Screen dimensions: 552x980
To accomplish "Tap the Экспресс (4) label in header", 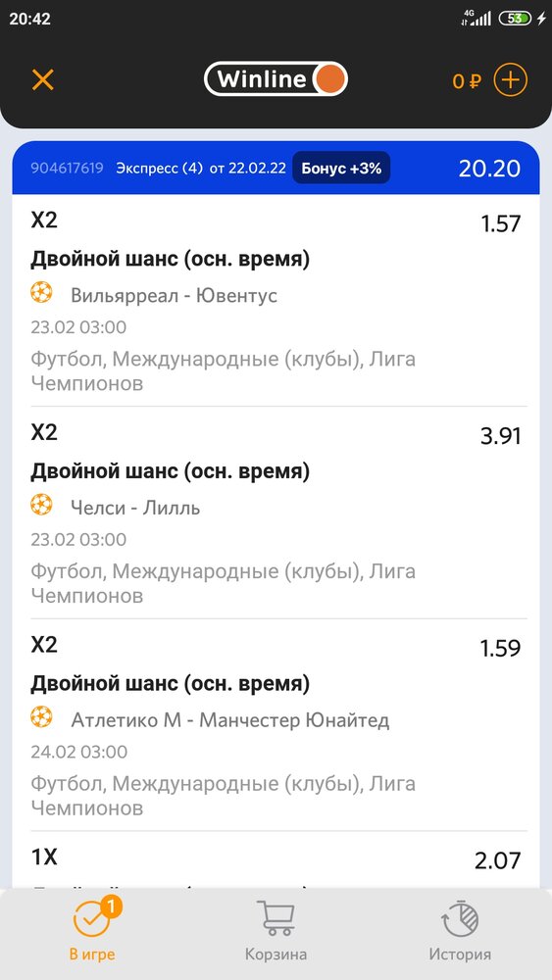I will [x=160, y=169].
